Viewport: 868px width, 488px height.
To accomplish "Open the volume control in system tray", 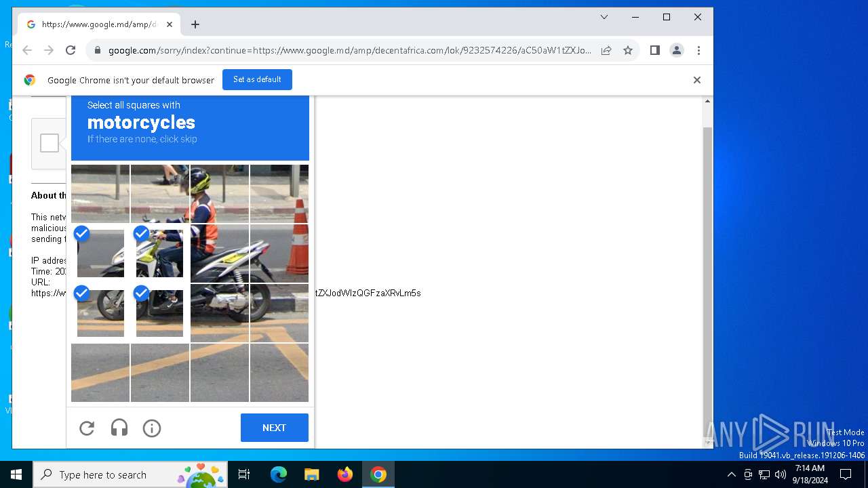I will click(781, 474).
